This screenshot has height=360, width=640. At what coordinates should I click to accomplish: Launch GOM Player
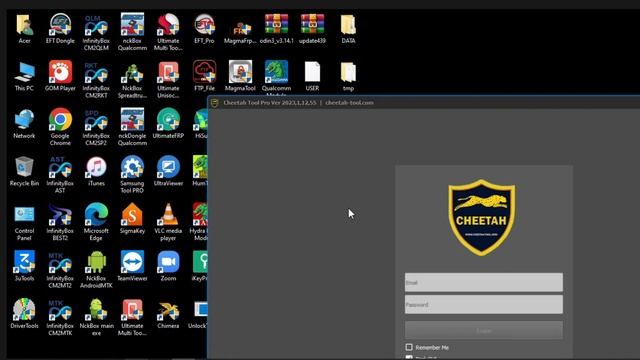[x=60, y=73]
